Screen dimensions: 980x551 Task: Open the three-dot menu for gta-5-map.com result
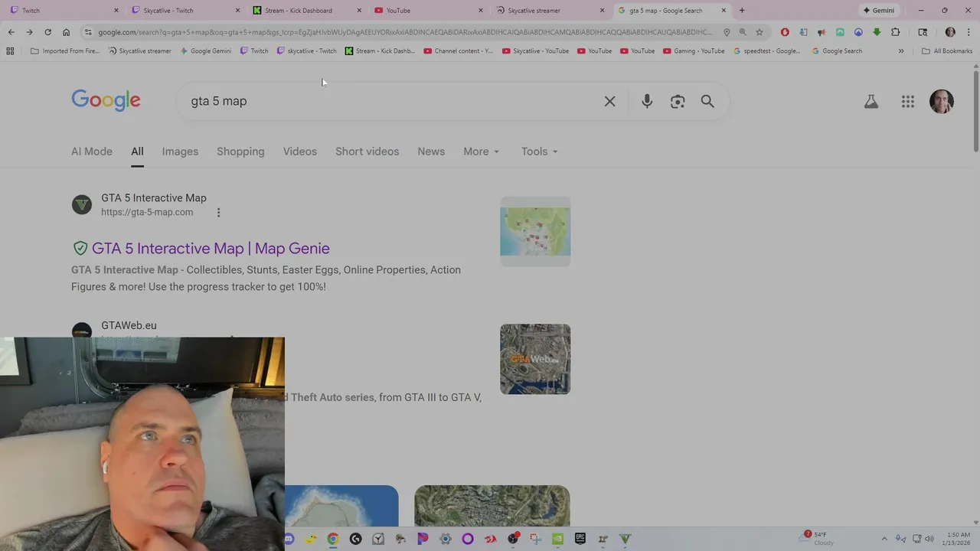[218, 213]
